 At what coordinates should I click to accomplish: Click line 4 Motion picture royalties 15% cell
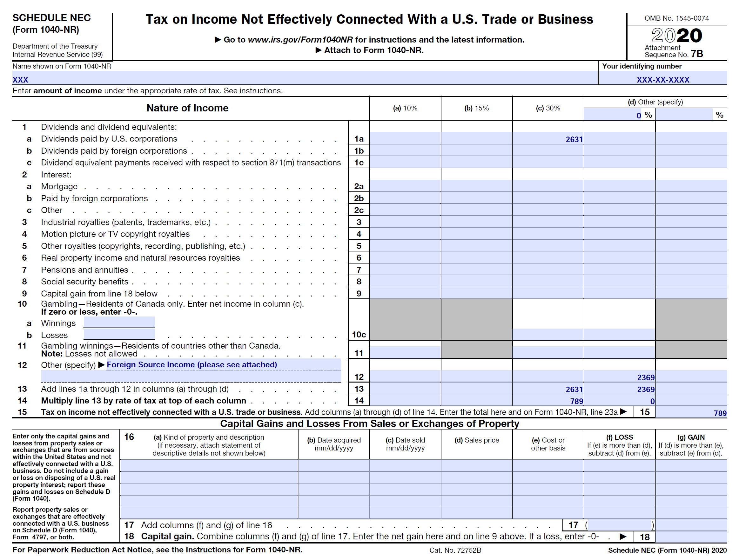(477, 234)
